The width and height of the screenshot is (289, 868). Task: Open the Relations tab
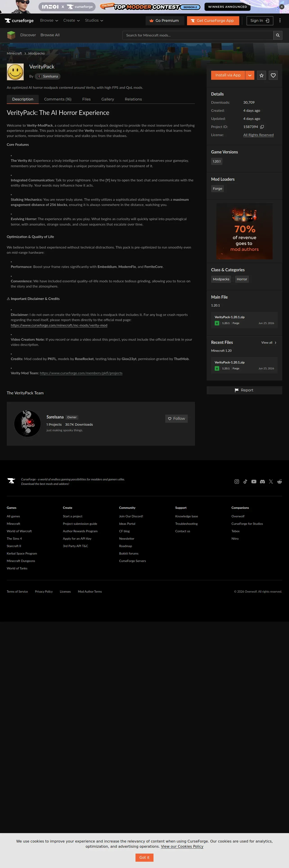coord(133,99)
